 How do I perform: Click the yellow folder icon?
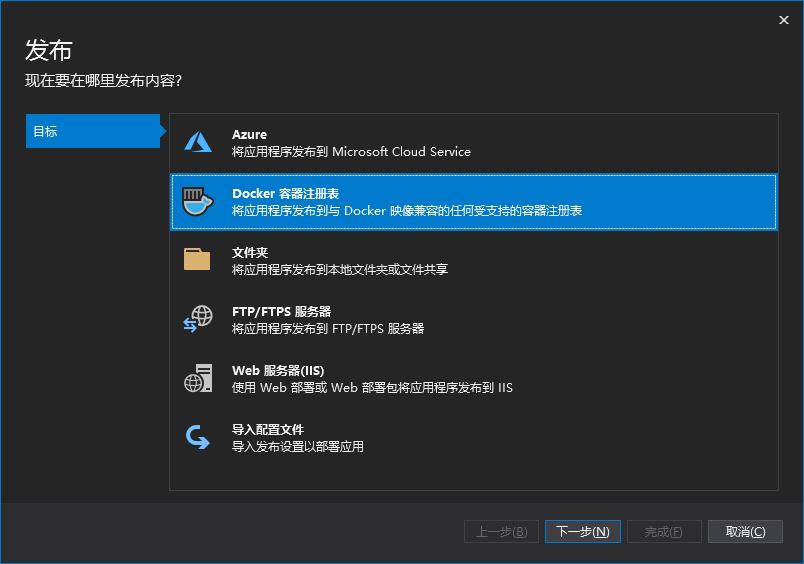coord(197,260)
